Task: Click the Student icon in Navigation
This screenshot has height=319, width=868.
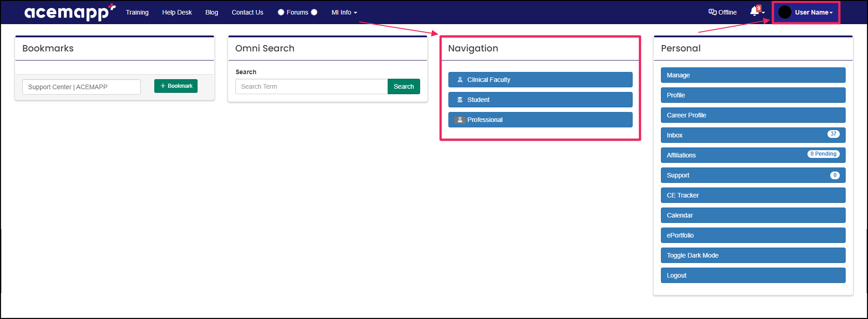Action: [x=460, y=100]
